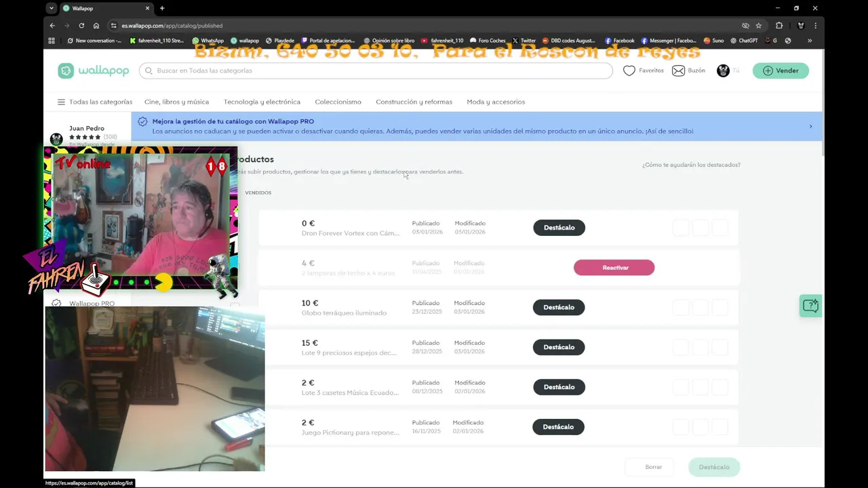Open the fahrenheit_110 Stre... bookmark
Screen dimensions: 868x488
pos(156,41)
